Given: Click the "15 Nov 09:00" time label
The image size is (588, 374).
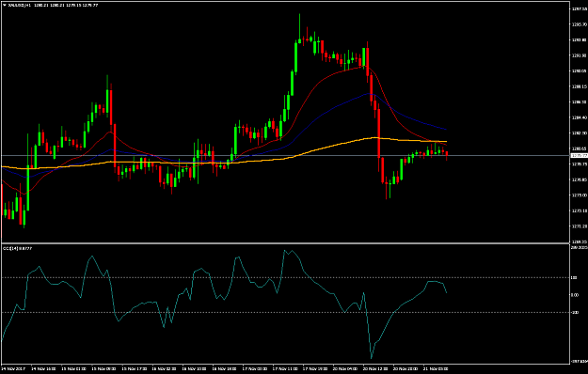Looking at the screenshot, I should (x=103, y=368).
